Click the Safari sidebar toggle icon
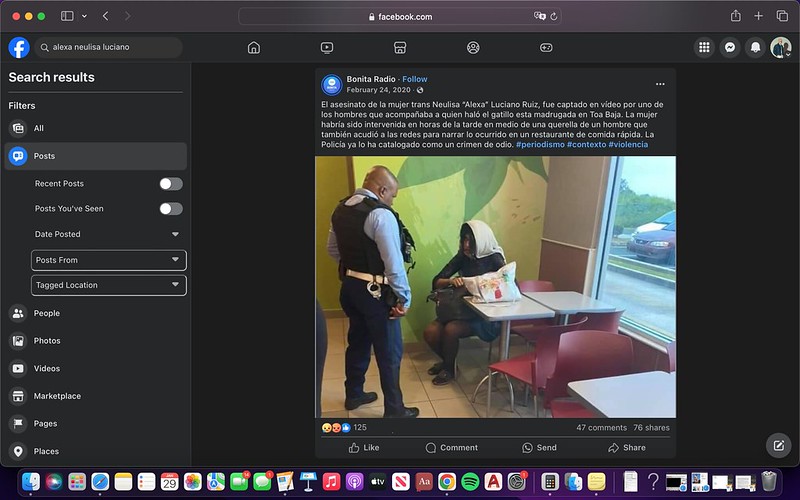This screenshot has width=800, height=500. [x=67, y=16]
